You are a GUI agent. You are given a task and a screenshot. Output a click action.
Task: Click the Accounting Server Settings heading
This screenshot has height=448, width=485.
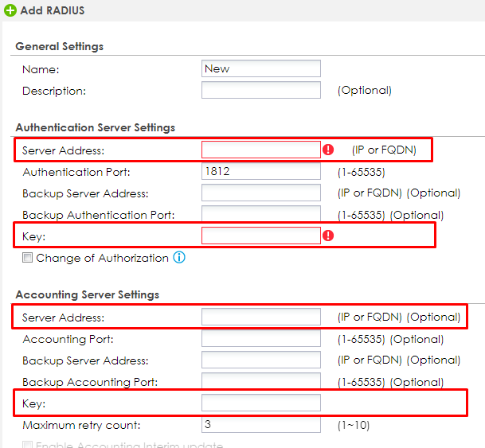pos(88,294)
